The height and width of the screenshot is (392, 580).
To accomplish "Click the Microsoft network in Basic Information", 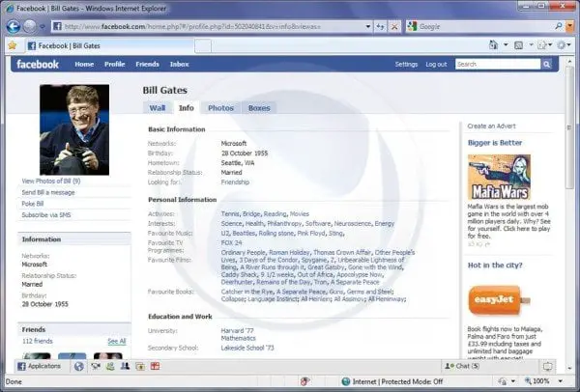I will pyautogui.click(x=233, y=143).
